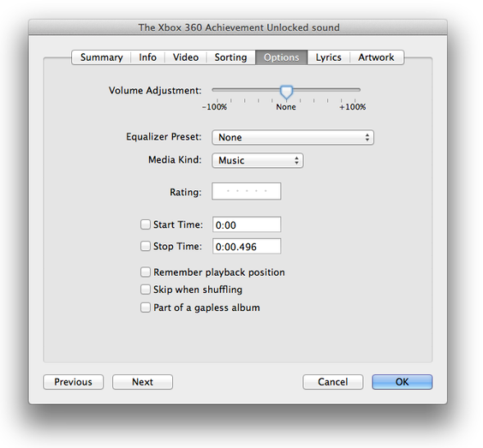Click the Start Time input field
This screenshot has height=448, width=483.
[x=247, y=224]
